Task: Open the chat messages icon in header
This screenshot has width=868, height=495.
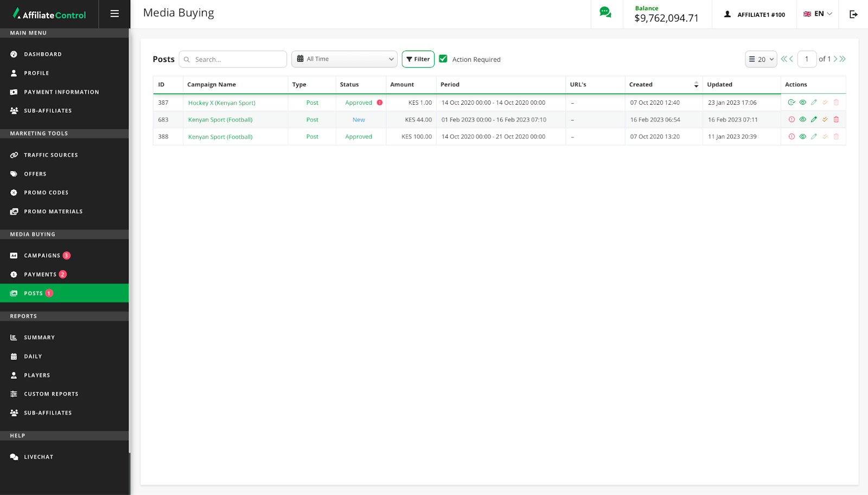Action: [x=605, y=12]
